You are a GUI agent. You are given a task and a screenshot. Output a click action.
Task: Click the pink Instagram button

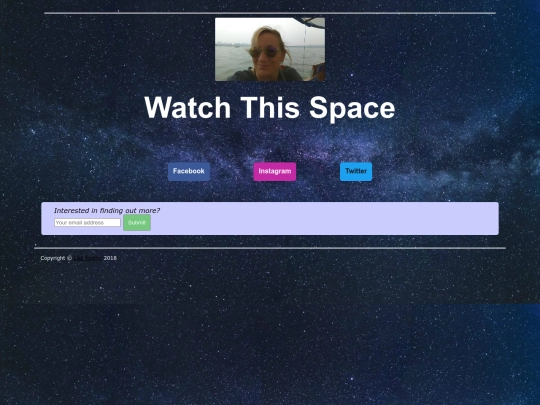[275, 172]
